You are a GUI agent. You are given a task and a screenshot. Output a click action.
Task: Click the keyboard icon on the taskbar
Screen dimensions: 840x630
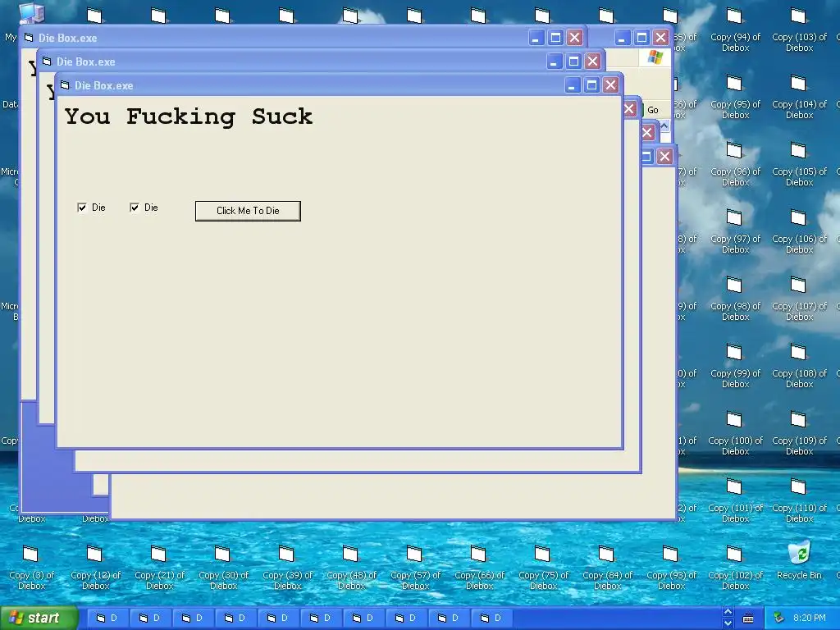pyautogui.click(x=748, y=619)
